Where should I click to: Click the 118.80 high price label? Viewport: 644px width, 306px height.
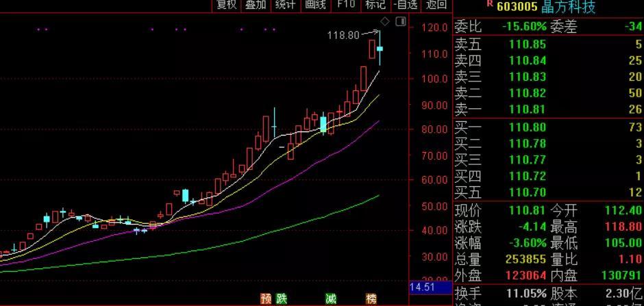click(343, 36)
